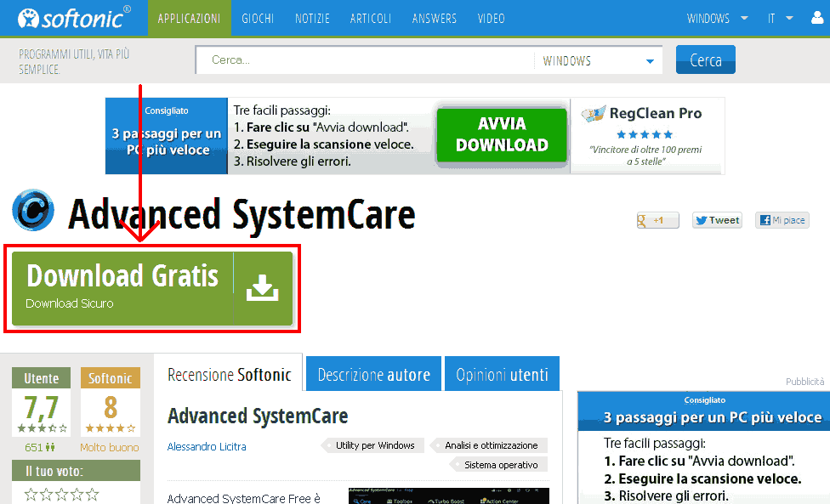Open the APPLICAZIONI menu
The image size is (830, 504).
point(189,19)
